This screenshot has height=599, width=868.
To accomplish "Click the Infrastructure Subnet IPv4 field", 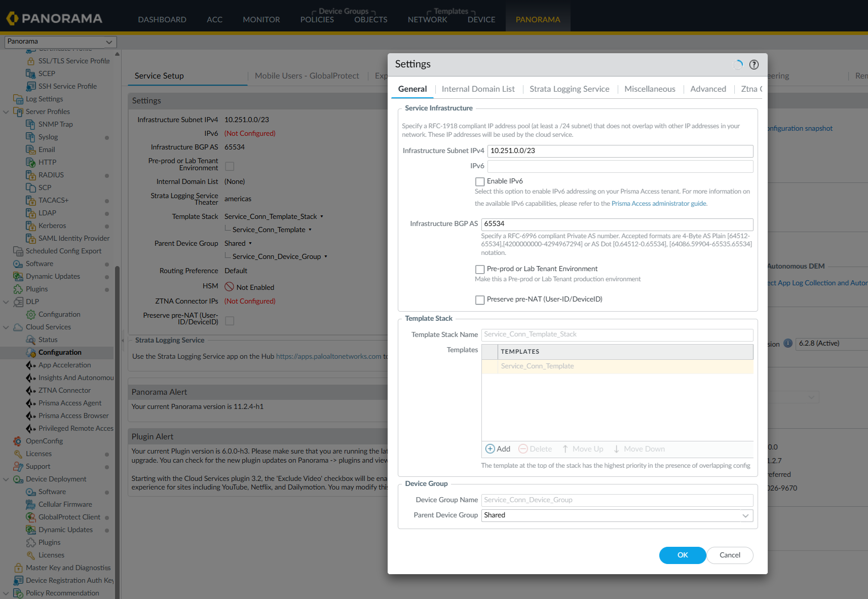I will [620, 151].
